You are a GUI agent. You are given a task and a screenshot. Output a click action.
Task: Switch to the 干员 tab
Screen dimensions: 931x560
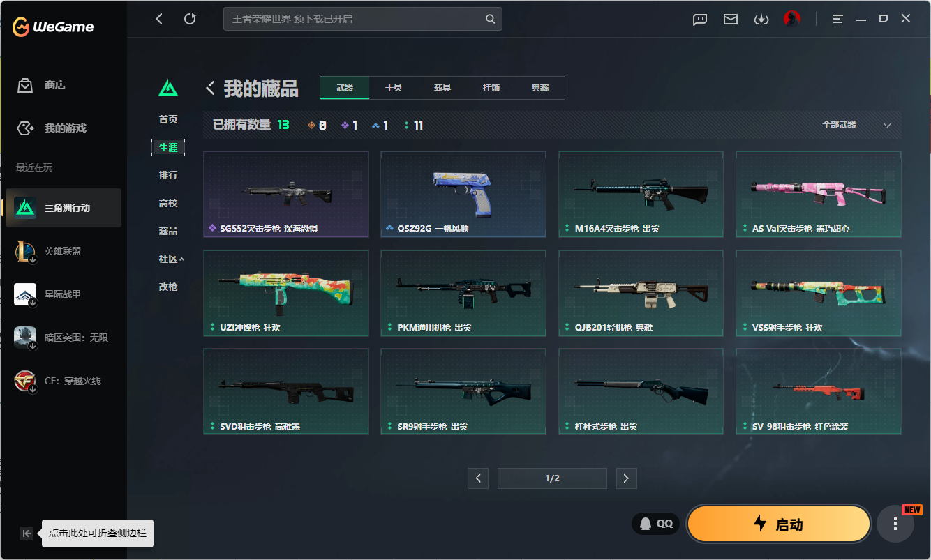pyautogui.click(x=394, y=88)
